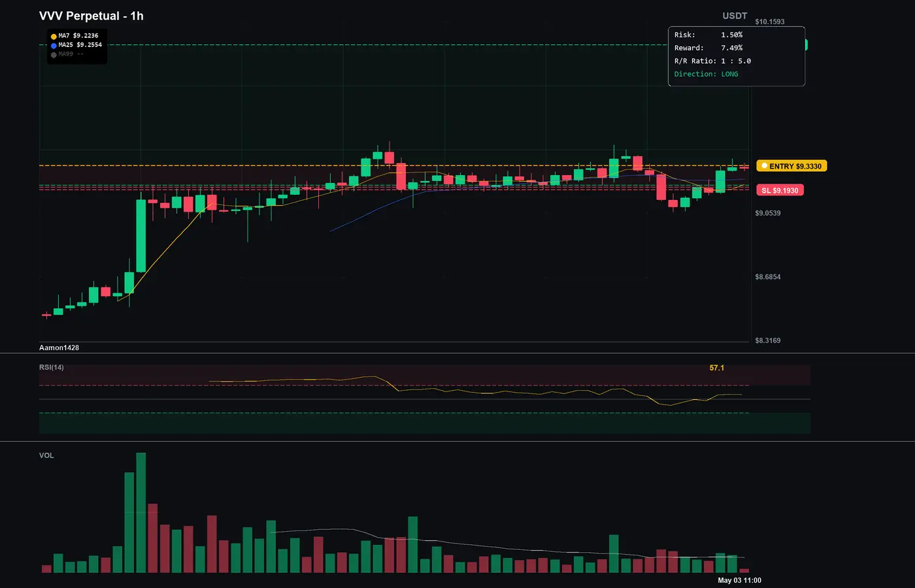The height and width of the screenshot is (588, 915).
Task: Click the "$9.0539" price axis label
Action: pyautogui.click(x=768, y=213)
